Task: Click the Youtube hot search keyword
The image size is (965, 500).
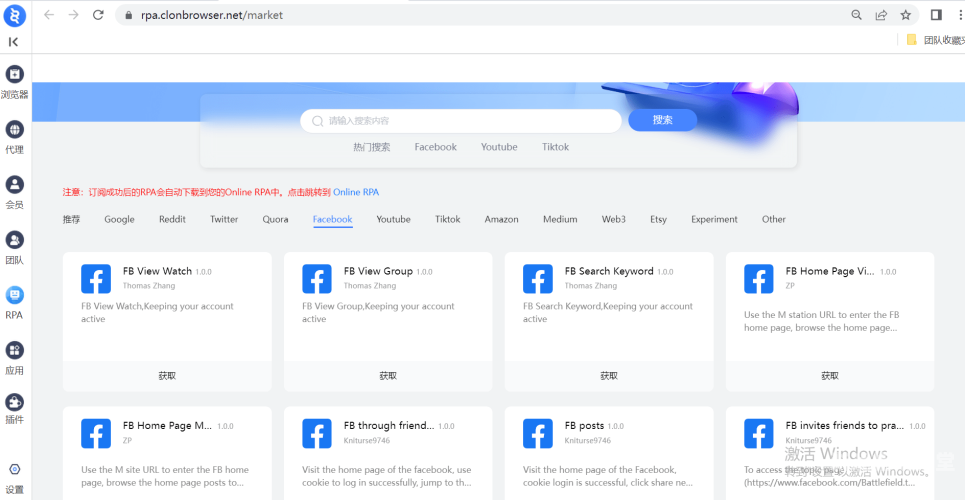Action: [499, 147]
